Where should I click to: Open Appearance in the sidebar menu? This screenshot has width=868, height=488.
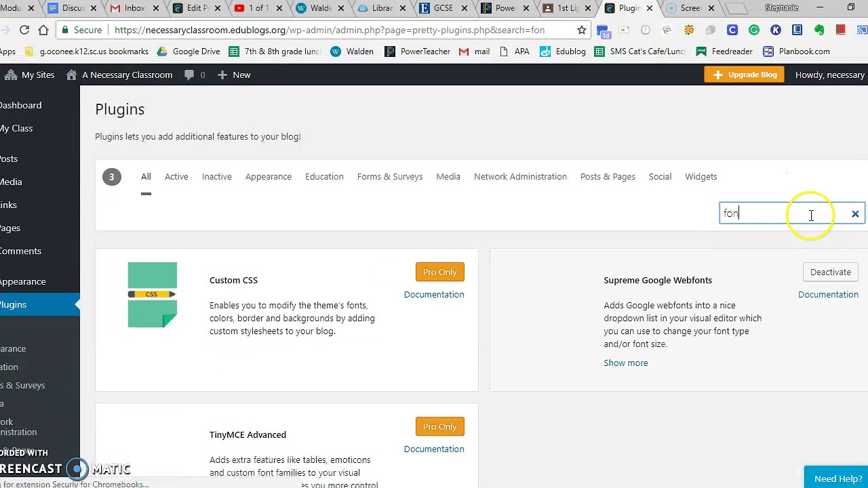tap(22, 281)
